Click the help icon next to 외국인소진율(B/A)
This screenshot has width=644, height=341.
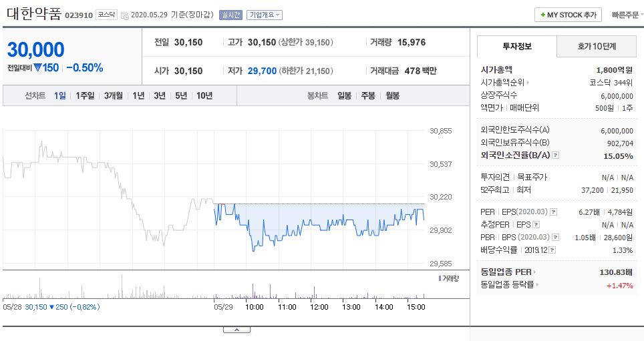coord(555,155)
